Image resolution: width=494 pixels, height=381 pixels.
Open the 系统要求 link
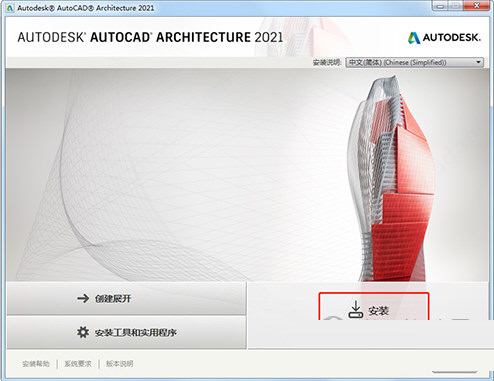click(78, 364)
